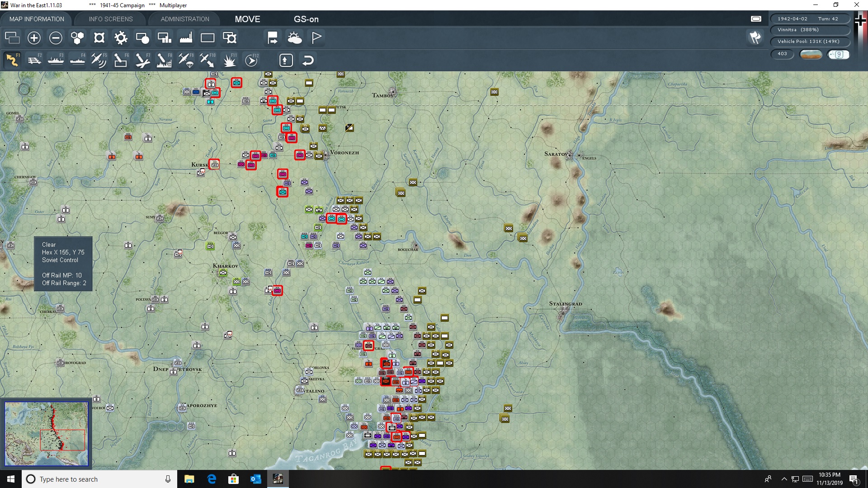Click the GS-on status label

[x=306, y=19]
